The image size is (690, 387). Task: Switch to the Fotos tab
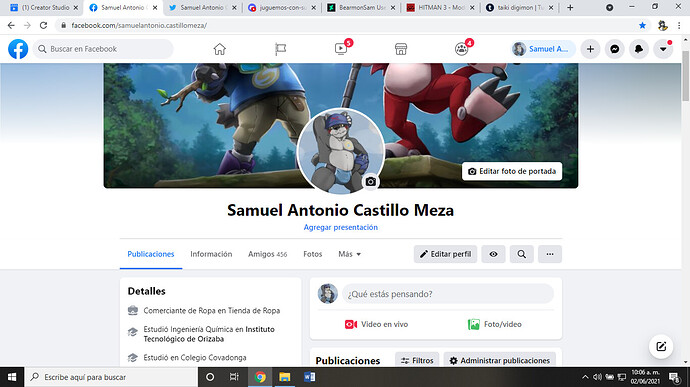tap(312, 254)
